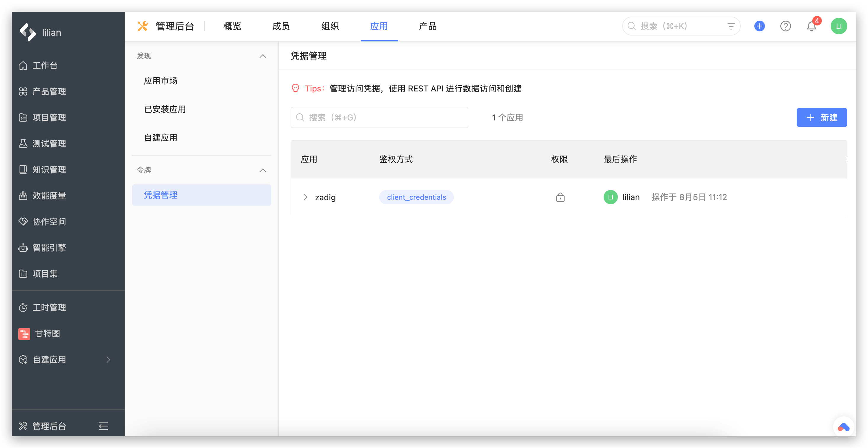Click the blue plus icon in the header
This screenshot has width=868, height=448.
tap(760, 26)
